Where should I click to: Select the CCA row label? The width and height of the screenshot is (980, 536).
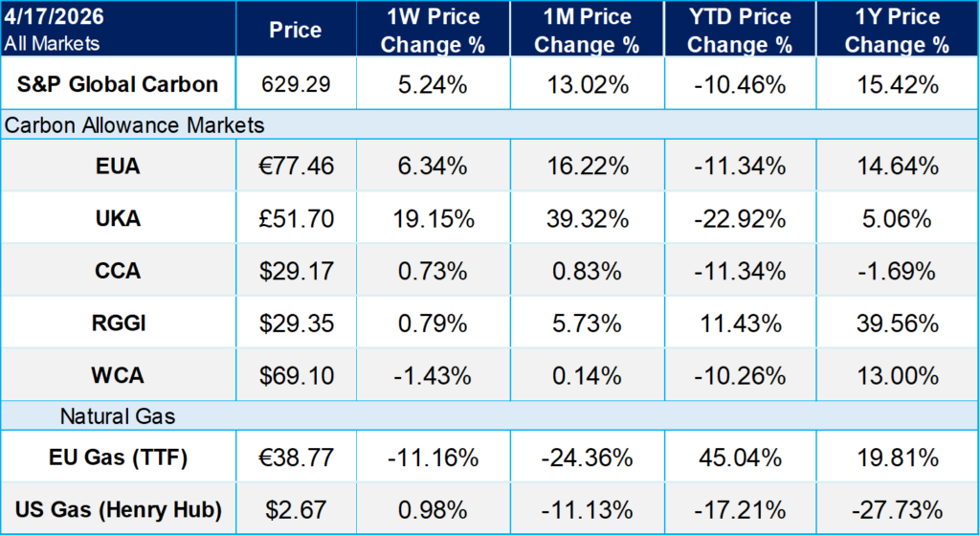(118, 271)
